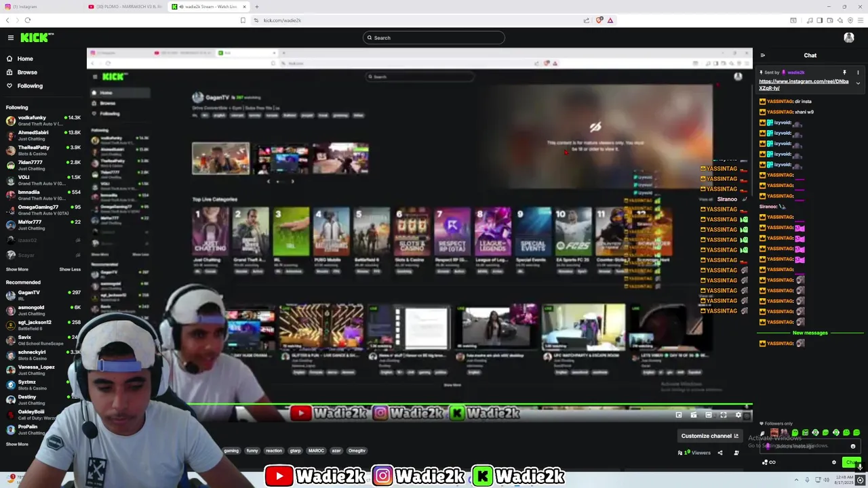The width and height of the screenshot is (868, 488).
Task: Expand recommended list Show More
Action: [17, 444]
